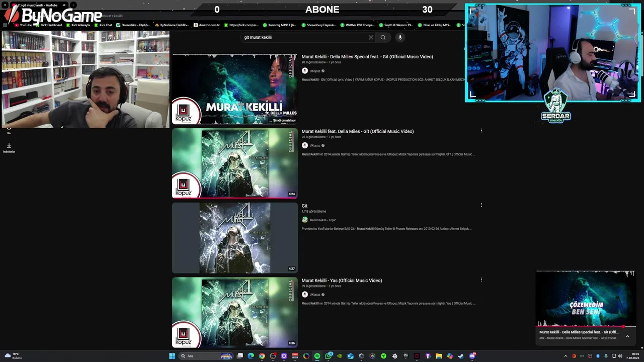Open the Kick Chat bookmark

[x=103, y=25]
